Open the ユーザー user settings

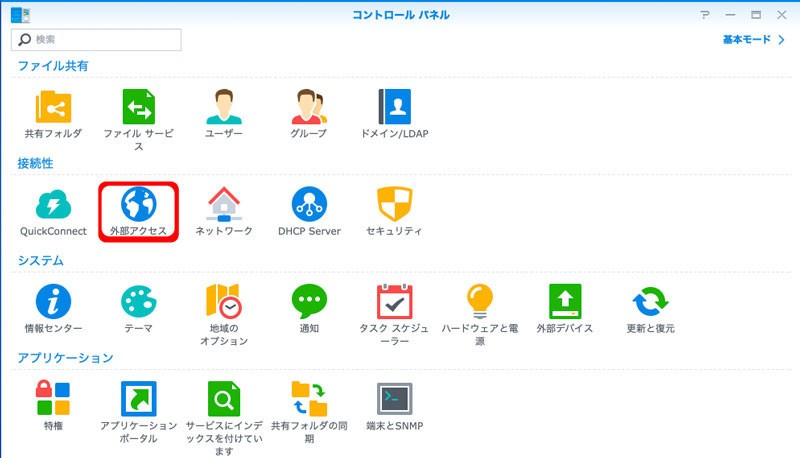tap(223, 107)
